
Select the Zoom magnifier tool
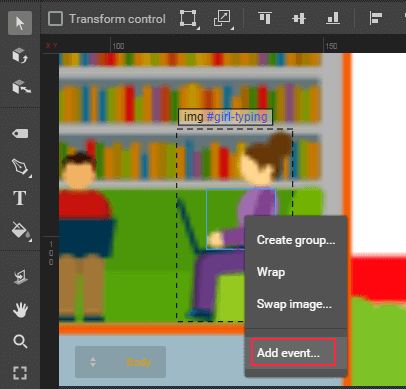pos(20,341)
